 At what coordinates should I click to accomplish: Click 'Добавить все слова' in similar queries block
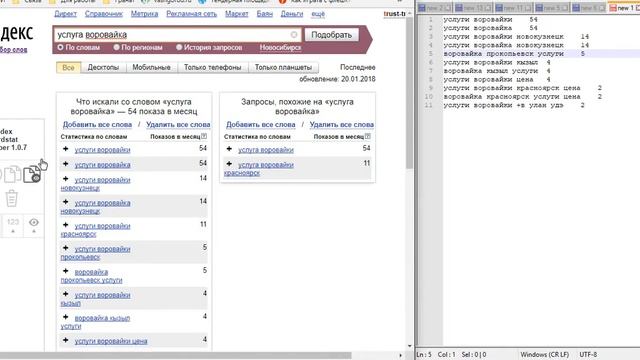pos(260,124)
